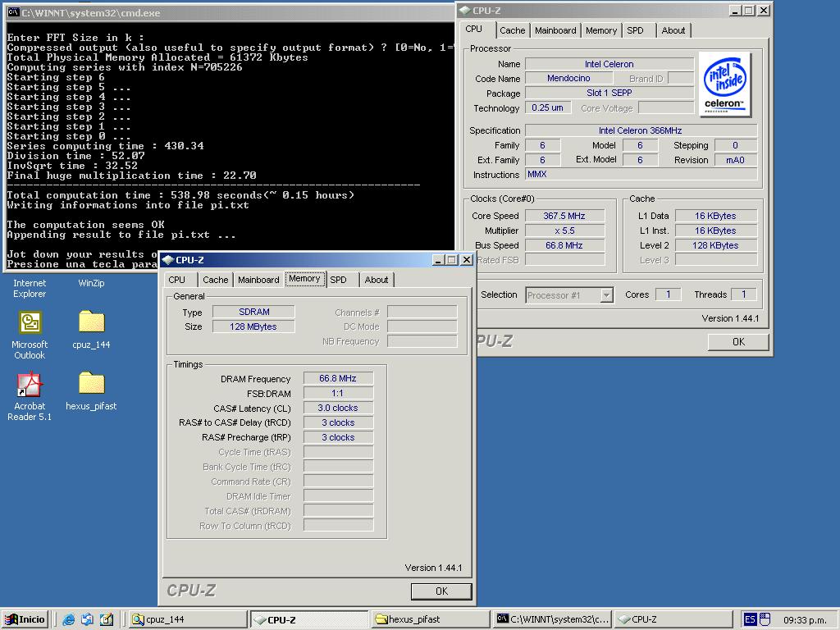Click the clock showing 09:33 p.m.
Viewport: 840px width, 630px height.
(805, 620)
